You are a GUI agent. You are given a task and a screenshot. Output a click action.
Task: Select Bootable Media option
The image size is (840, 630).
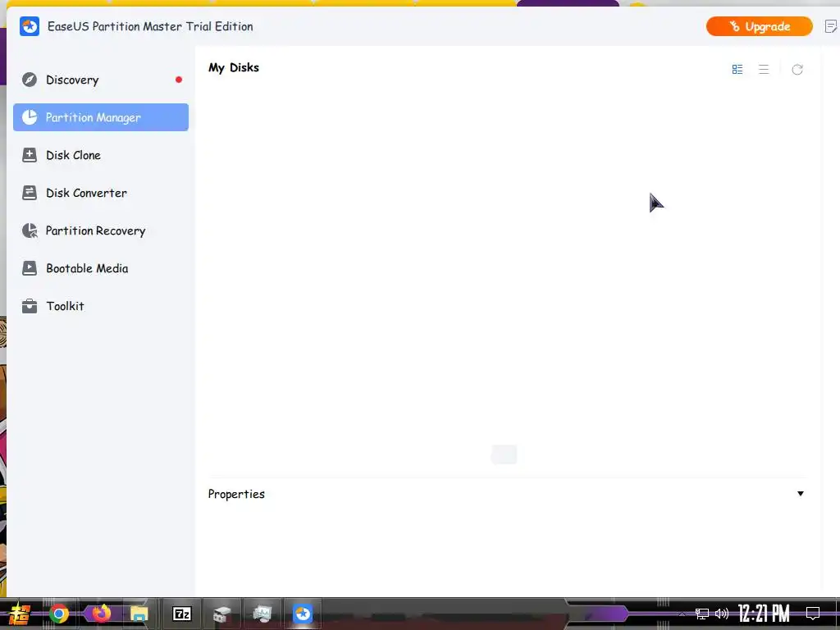(x=101, y=268)
